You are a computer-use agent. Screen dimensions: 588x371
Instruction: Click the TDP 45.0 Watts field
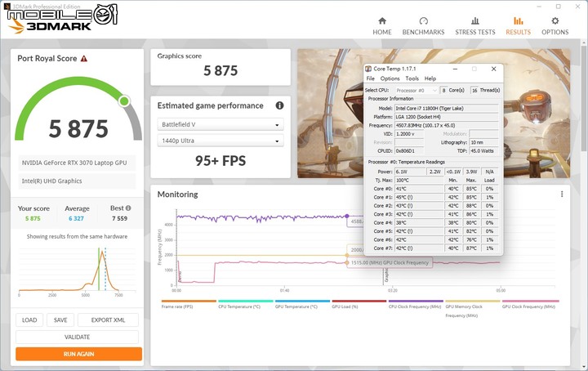click(x=483, y=151)
